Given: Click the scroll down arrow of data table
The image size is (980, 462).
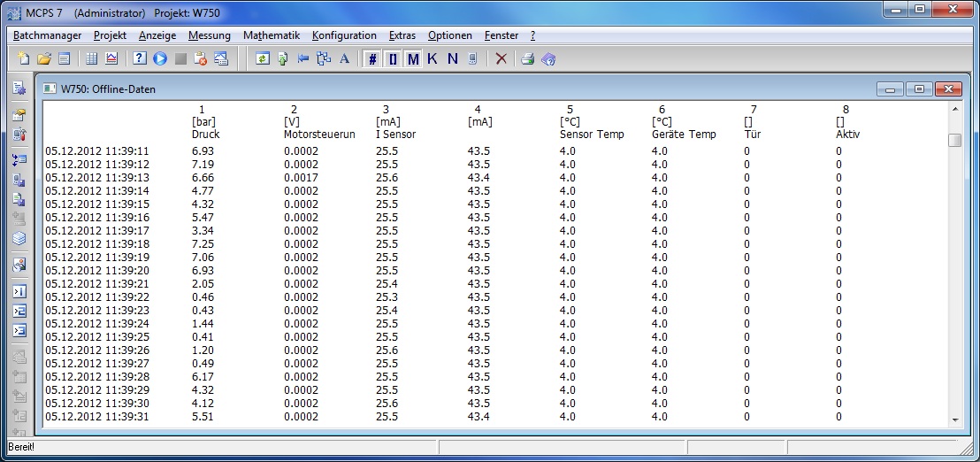Looking at the screenshot, I should 954,420.
